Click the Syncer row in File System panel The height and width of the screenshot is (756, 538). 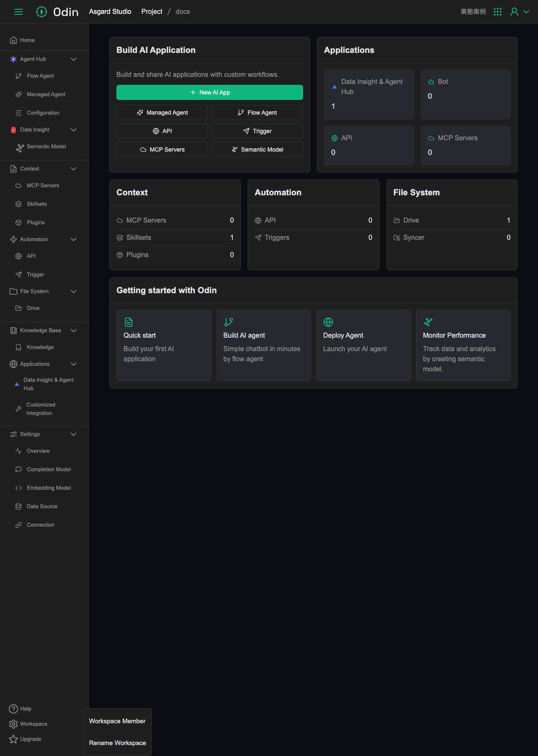click(x=452, y=238)
